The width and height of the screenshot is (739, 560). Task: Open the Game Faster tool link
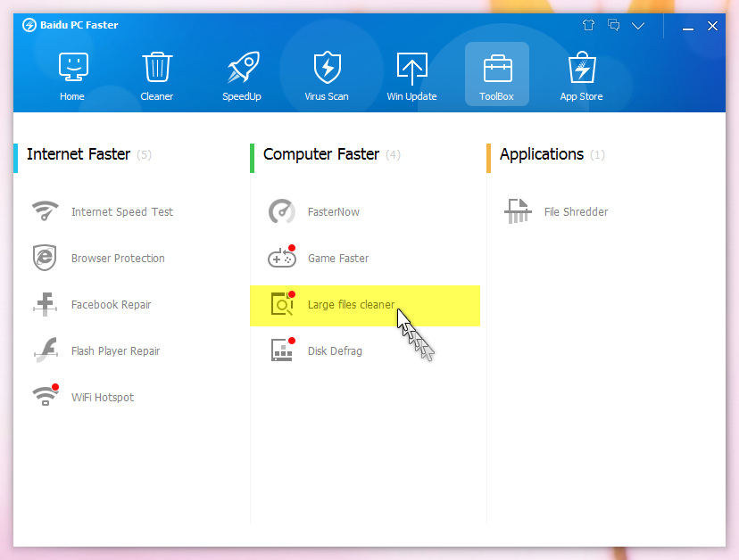pyautogui.click(x=338, y=258)
